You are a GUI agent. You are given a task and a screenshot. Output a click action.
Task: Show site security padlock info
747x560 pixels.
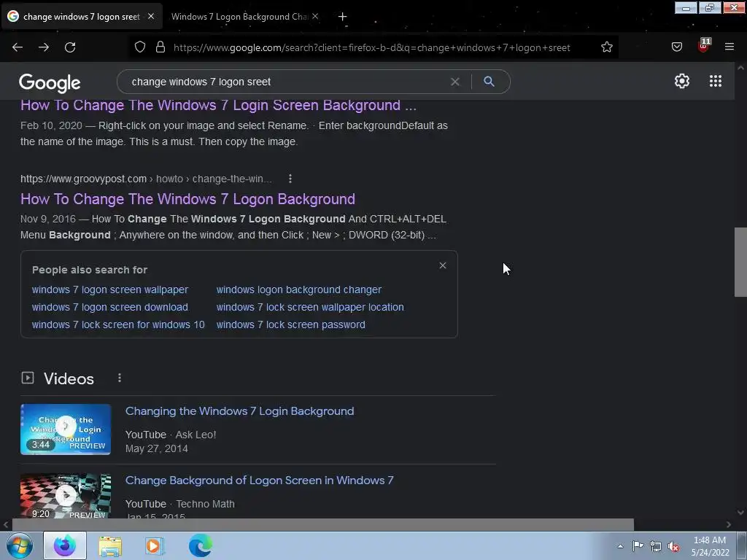160,47
